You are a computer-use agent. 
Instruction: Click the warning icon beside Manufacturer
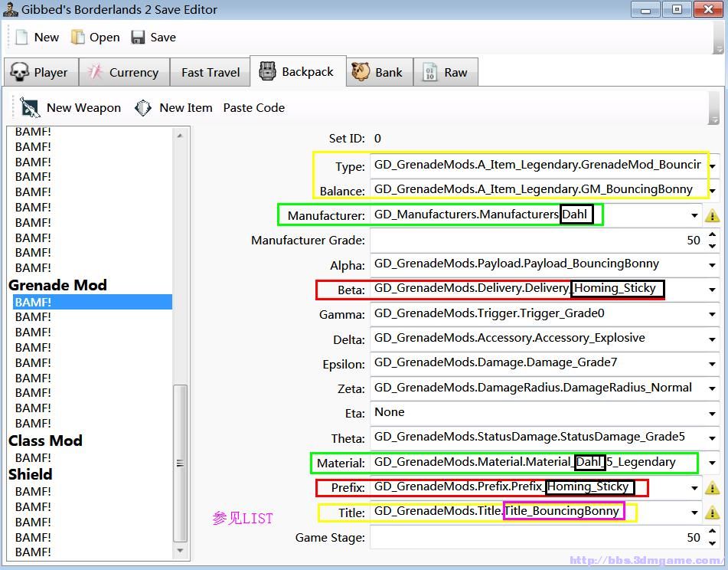712,216
